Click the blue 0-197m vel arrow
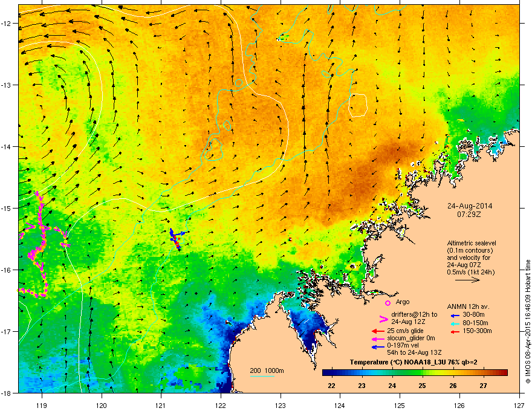The image size is (532, 411). [x=378, y=347]
